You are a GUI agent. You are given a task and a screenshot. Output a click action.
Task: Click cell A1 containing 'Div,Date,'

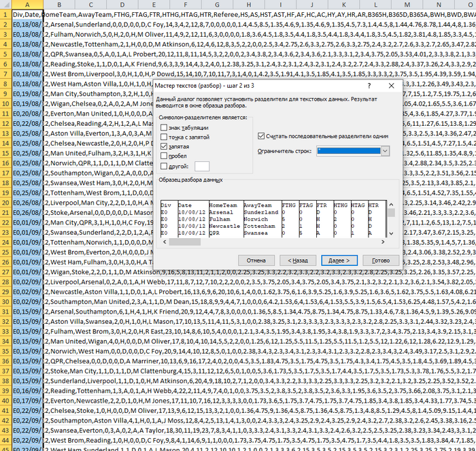(27, 14)
